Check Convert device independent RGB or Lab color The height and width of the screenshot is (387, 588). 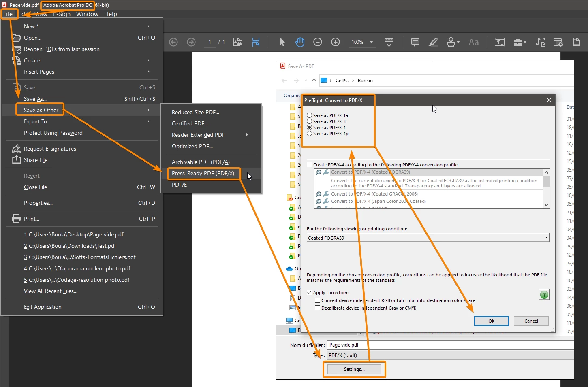pyautogui.click(x=318, y=300)
